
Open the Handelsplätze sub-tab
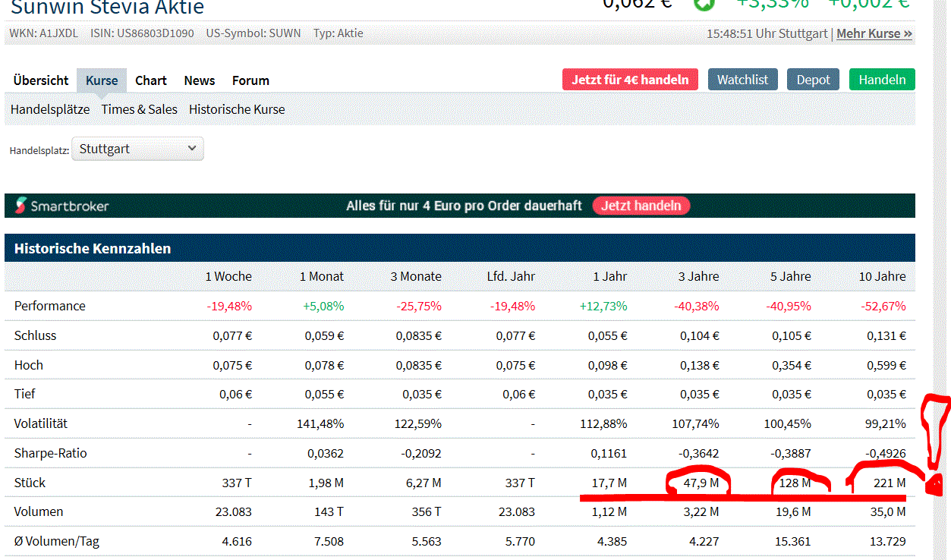(50, 109)
